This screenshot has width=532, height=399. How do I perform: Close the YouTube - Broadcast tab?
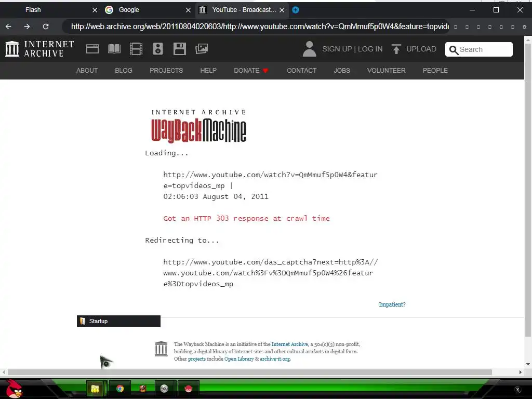click(282, 10)
